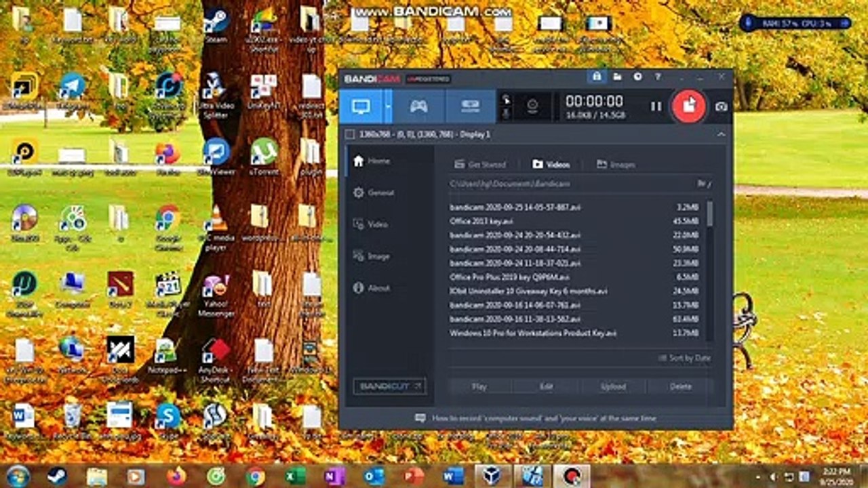The height and width of the screenshot is (488, 868).
Task: Click the pause recording button
Action: click(656, 106)
